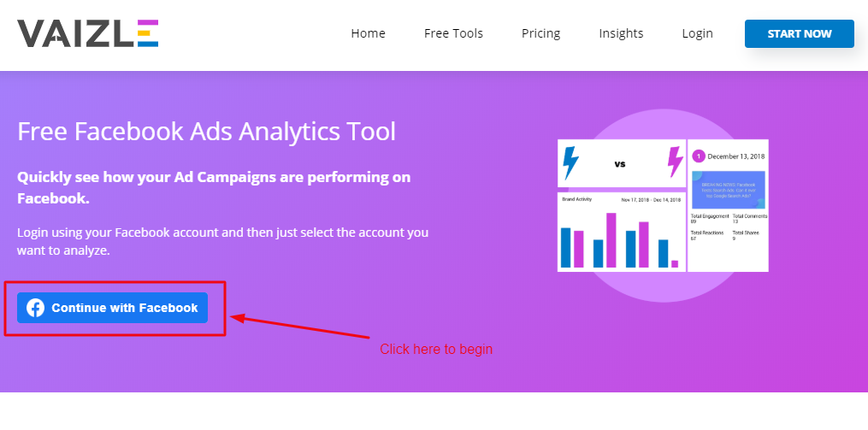Click the tallest magenta bar in chart
Viewport: 868px width, 430px height.
(611, 240)
